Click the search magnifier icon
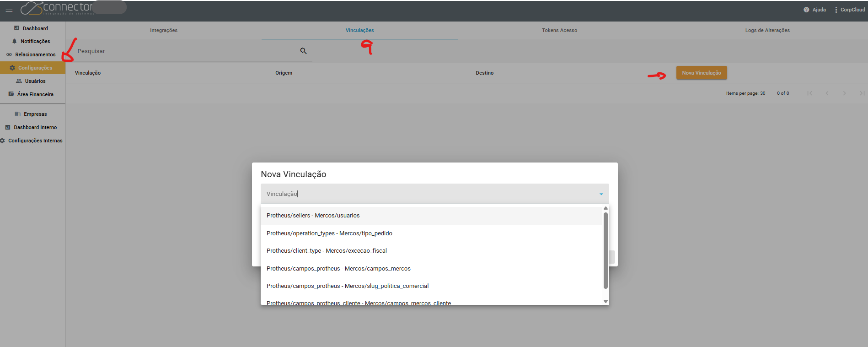The image size is (868, 347). (303, 51)
